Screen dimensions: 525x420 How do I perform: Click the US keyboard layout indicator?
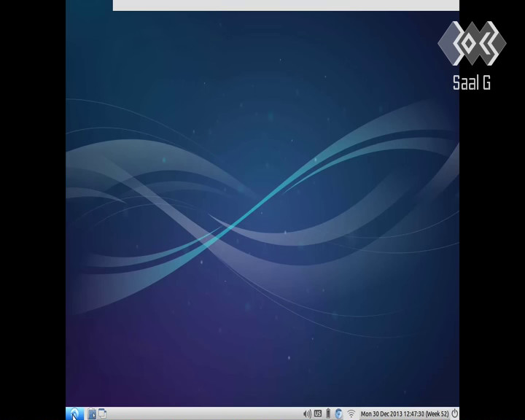point(318,413)
